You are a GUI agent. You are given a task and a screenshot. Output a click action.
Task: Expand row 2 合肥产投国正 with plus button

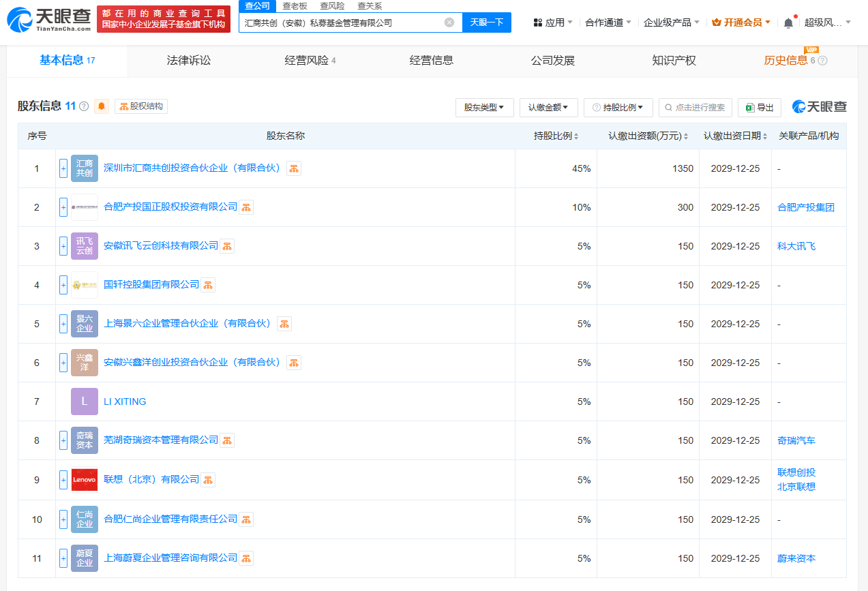[63, 207]
